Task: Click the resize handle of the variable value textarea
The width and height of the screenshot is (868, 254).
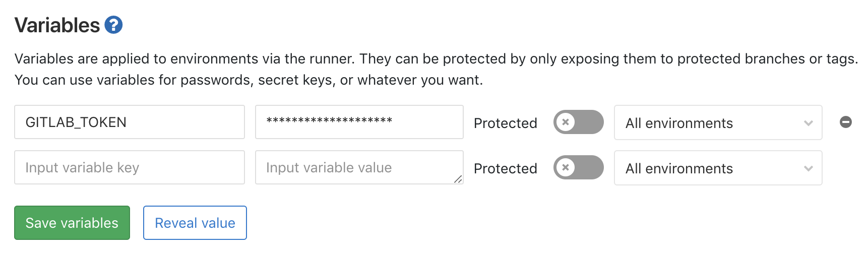Action: 458,179
